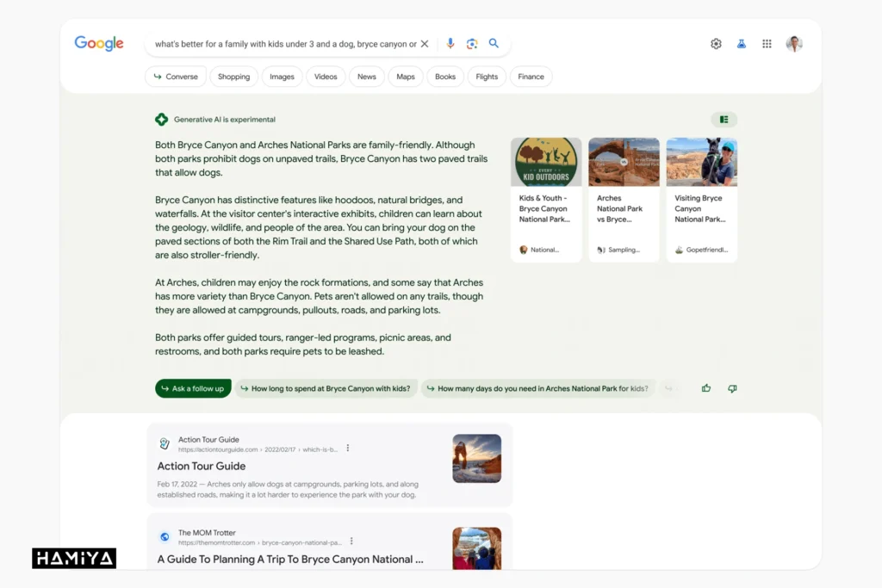Click into the search query field
The height and width of the screenshot is (588, 882).
click(286, 44)
